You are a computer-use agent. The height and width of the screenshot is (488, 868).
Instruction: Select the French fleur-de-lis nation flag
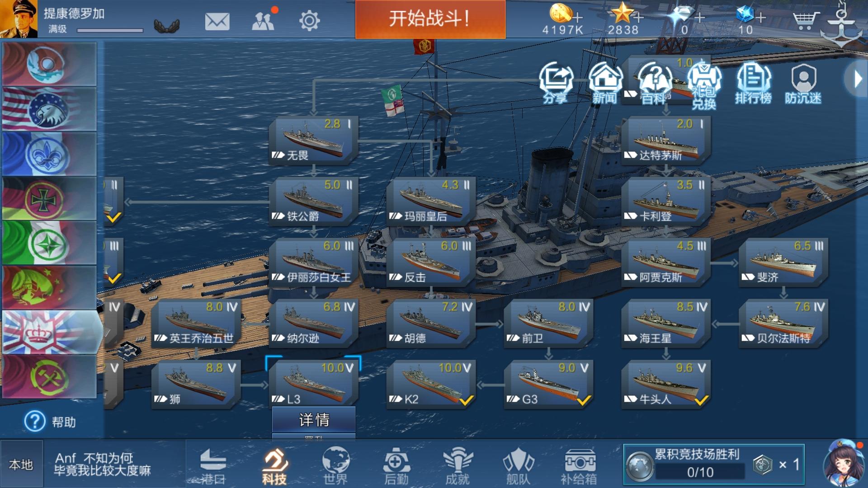click(49, 154)
